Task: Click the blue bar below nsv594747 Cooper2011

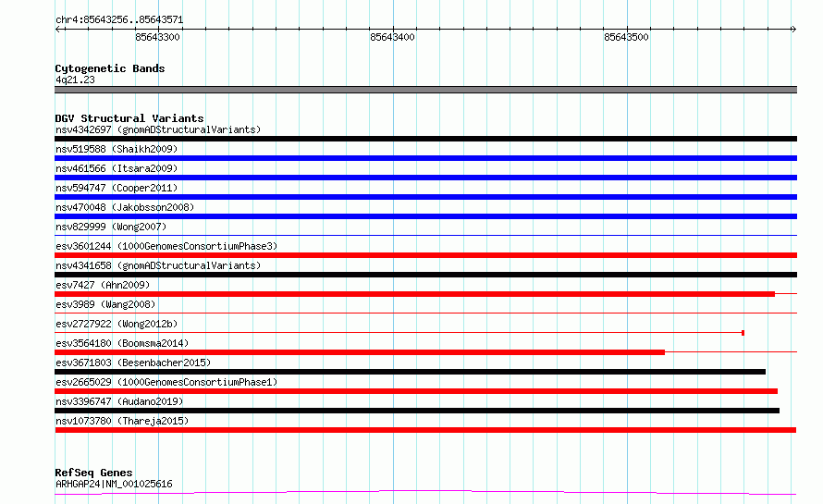Action: tap(425, 197)
